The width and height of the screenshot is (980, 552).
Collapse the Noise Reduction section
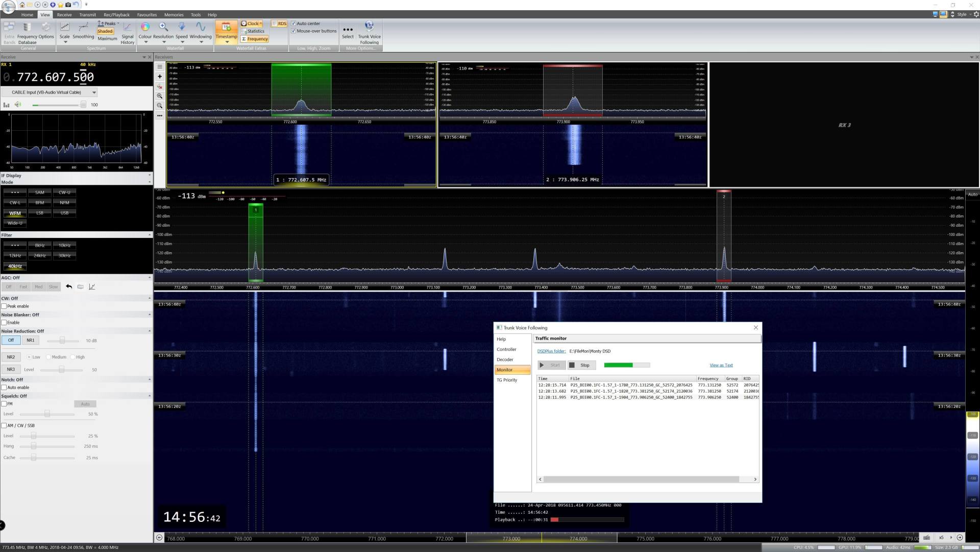pyautogui.click(x=150, y=331)
